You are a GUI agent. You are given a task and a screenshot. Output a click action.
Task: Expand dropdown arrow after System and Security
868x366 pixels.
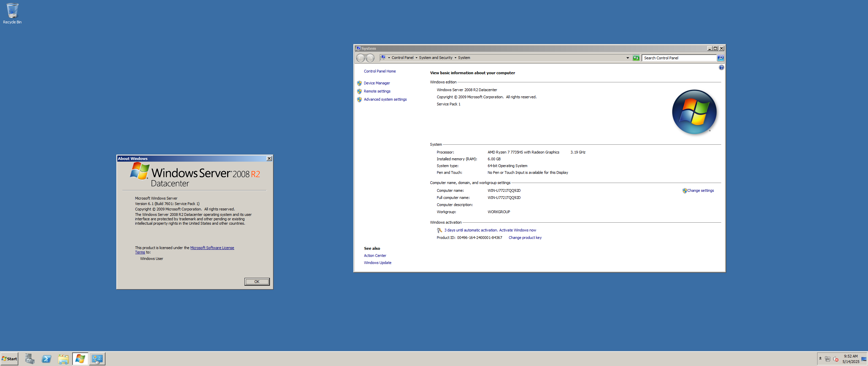pos(455,58)
